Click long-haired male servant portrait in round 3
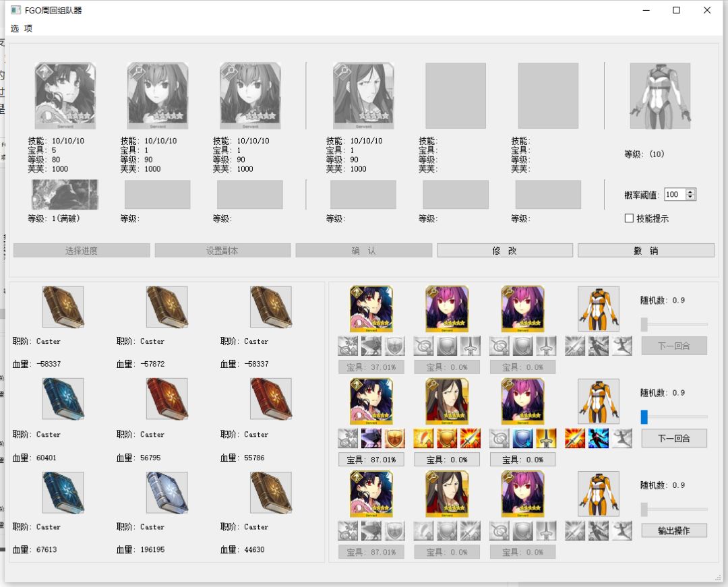The image size is (728, 587). [x=447, y=494]
